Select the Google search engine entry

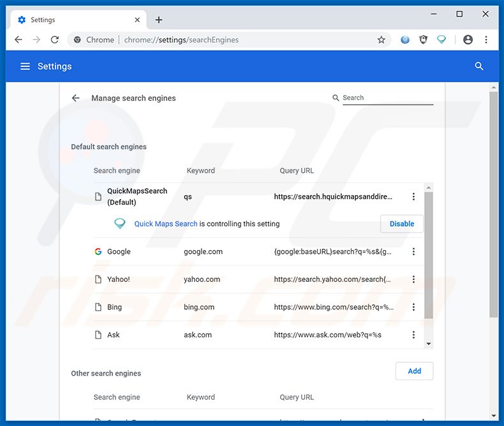point(119,251)
